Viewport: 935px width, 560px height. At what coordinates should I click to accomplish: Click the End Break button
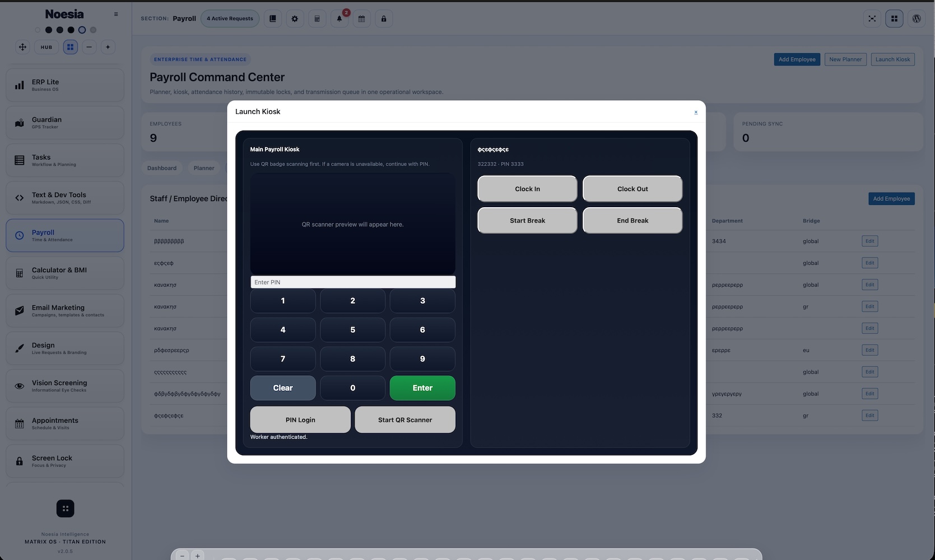[x=632, y=221]
